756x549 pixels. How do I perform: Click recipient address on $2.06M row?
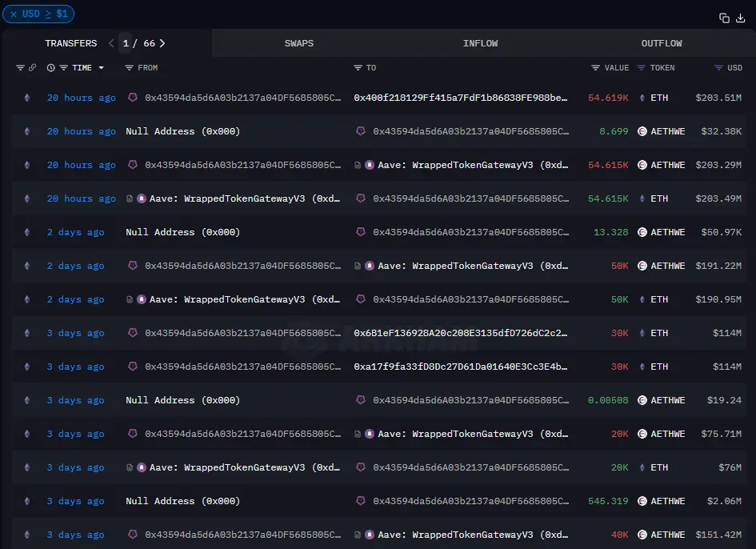471,501
